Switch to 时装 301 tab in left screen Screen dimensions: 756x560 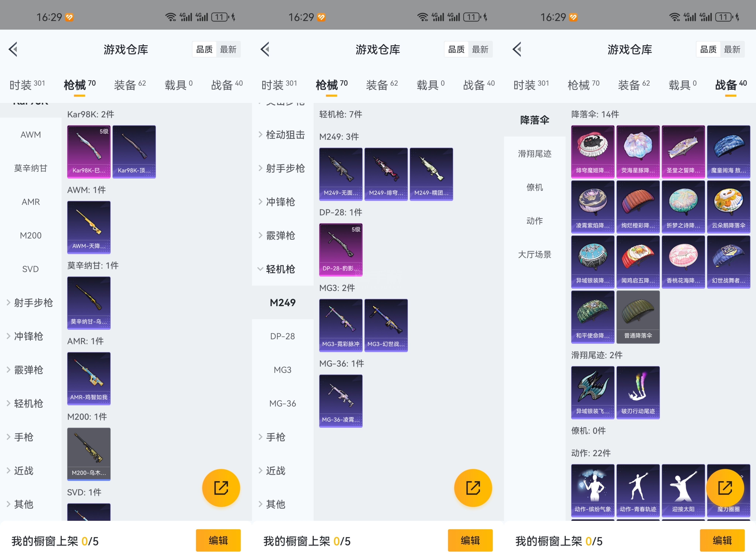pos(27,85)
